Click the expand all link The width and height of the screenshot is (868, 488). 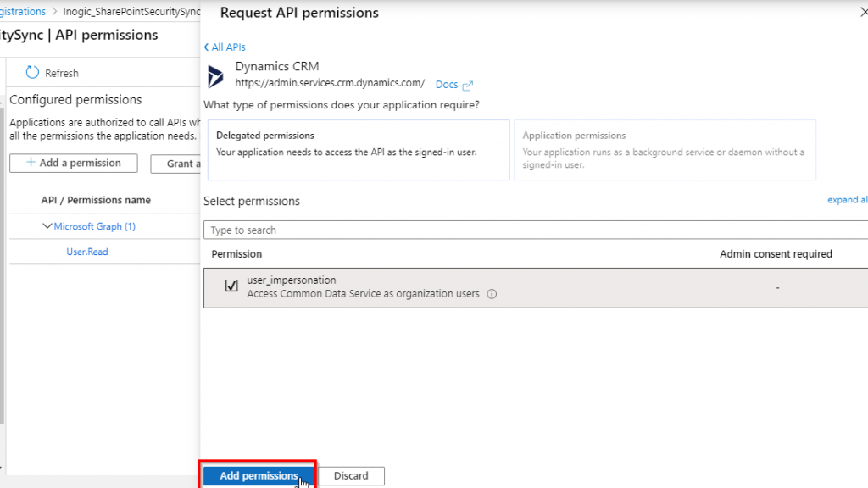point(847,199)
